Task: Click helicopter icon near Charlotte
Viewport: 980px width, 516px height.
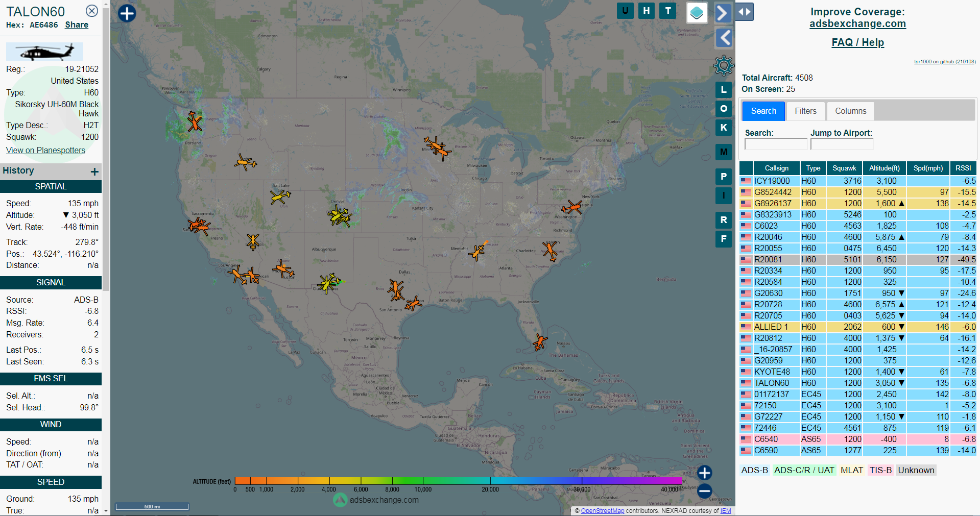Action: point(550,251)
